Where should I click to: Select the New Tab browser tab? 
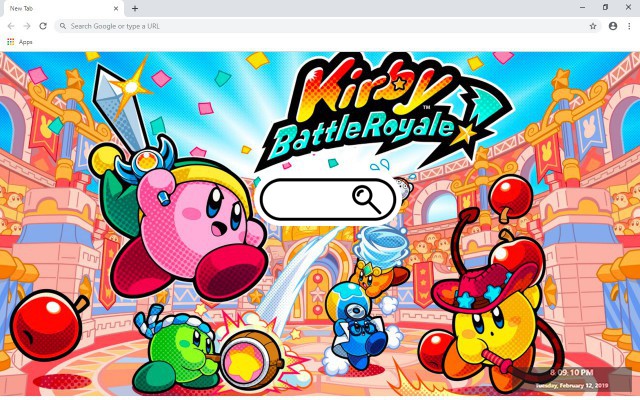pyautogui.click(x=62, y=9)
